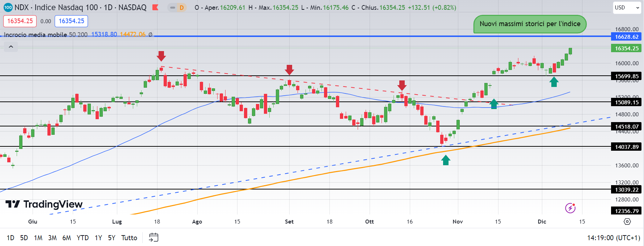Select green up arrow below December candles
Screen dimensions: 644x246
tap(554, 82)
